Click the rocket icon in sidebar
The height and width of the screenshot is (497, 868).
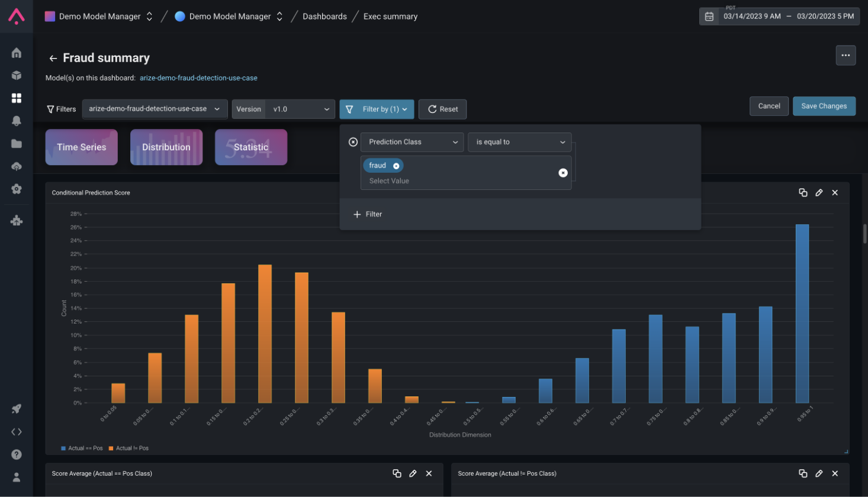[x=17, y=409]
